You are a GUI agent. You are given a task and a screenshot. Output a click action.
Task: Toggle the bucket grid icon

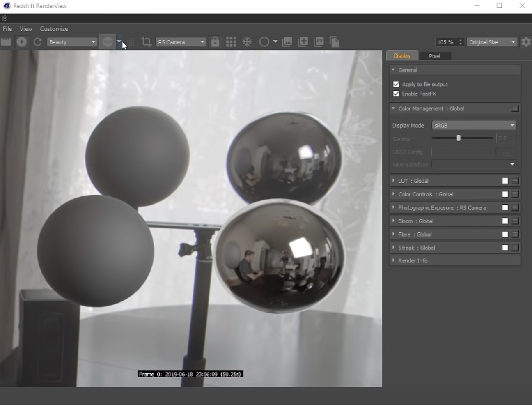point(231,42)
